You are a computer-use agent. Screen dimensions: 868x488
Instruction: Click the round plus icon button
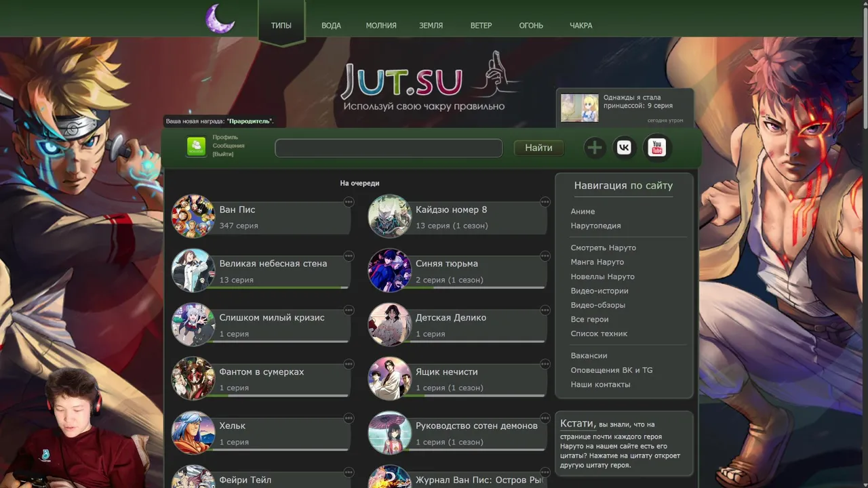click(594, 147)
